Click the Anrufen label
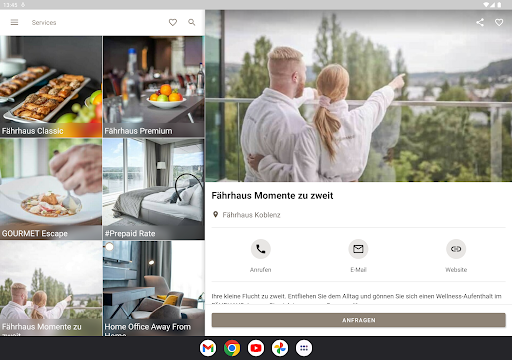The width and height of the screenshot is (512, 360). 261,270
